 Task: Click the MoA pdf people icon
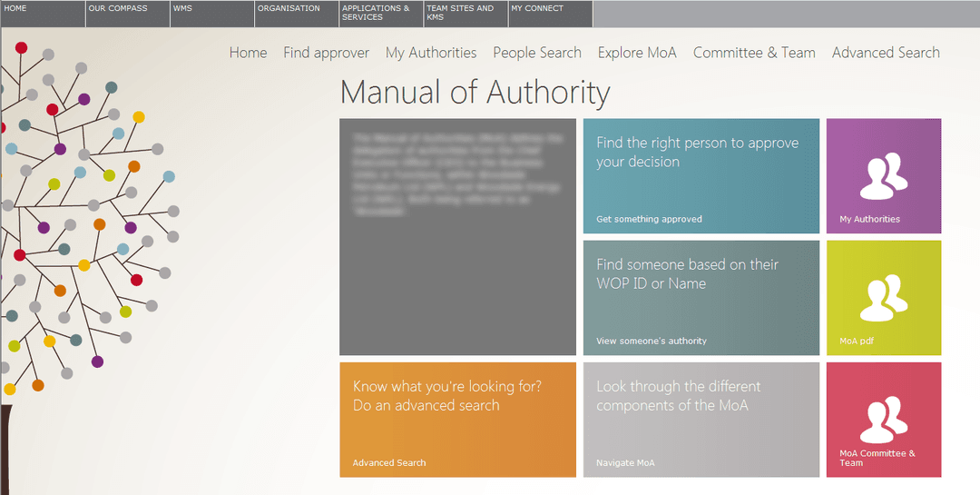point(883,298)
